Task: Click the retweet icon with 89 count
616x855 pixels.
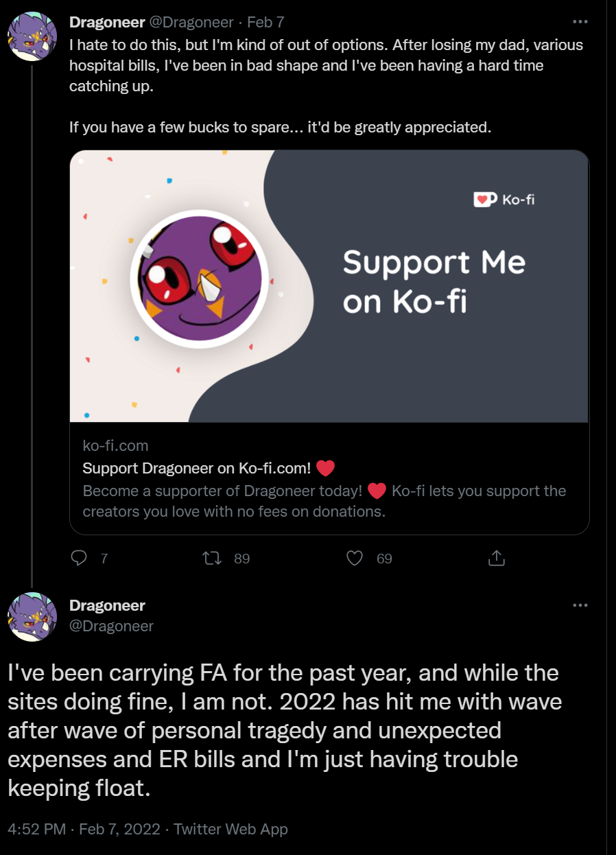Action: pyautogui.click(x=214, y=559)
